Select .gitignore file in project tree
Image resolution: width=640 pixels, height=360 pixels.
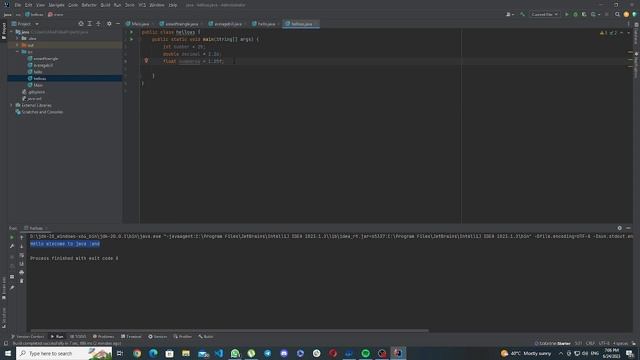pos(33,92)
